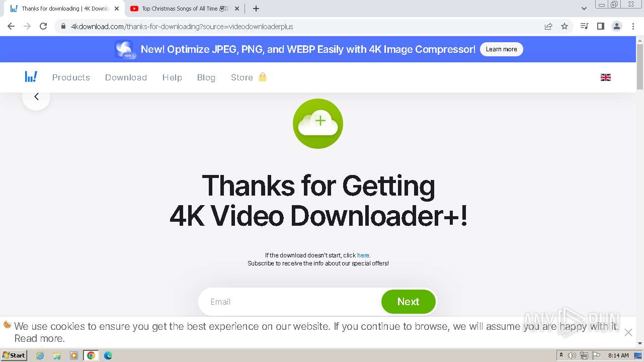Open the Windows Start menu

pyautogui.click(x=14, y=355)
